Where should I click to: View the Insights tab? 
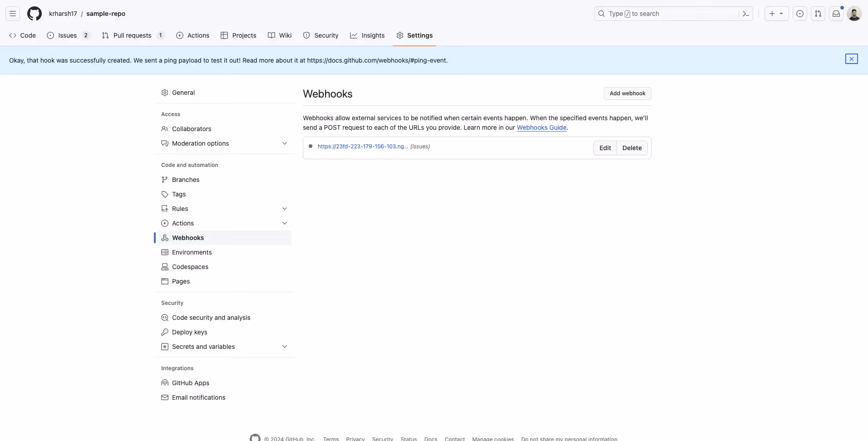[x=367, y=35]
